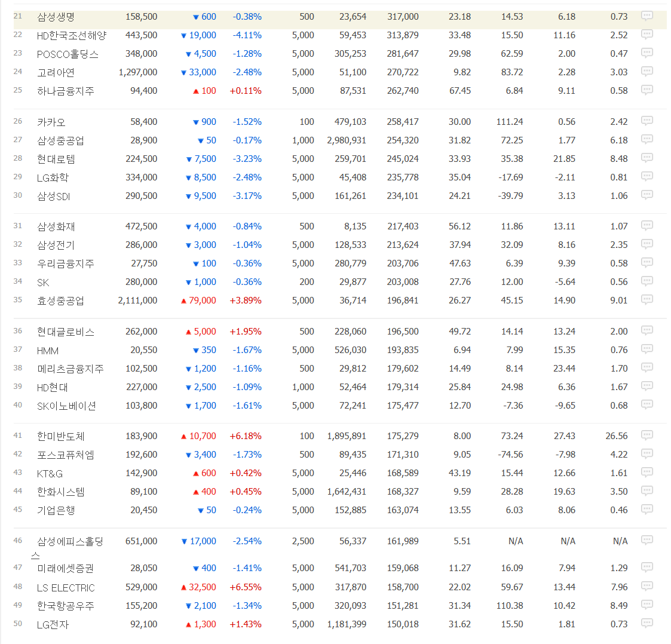671x644 pixels.
Task: Open the 삼성에피스홀딩스 stock link
Action: coord(67,548)
